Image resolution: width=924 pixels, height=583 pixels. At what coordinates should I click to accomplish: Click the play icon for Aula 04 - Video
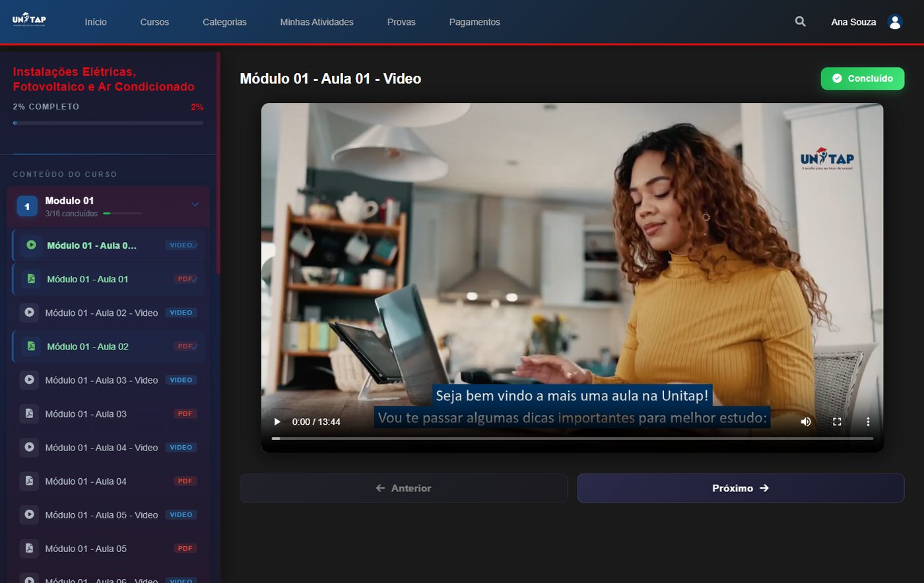[29, 447]
